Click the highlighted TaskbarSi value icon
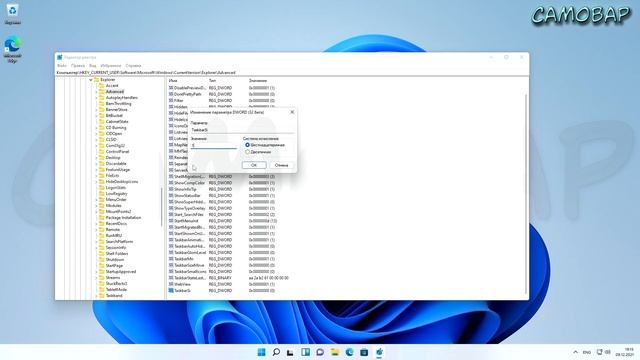 171,291
